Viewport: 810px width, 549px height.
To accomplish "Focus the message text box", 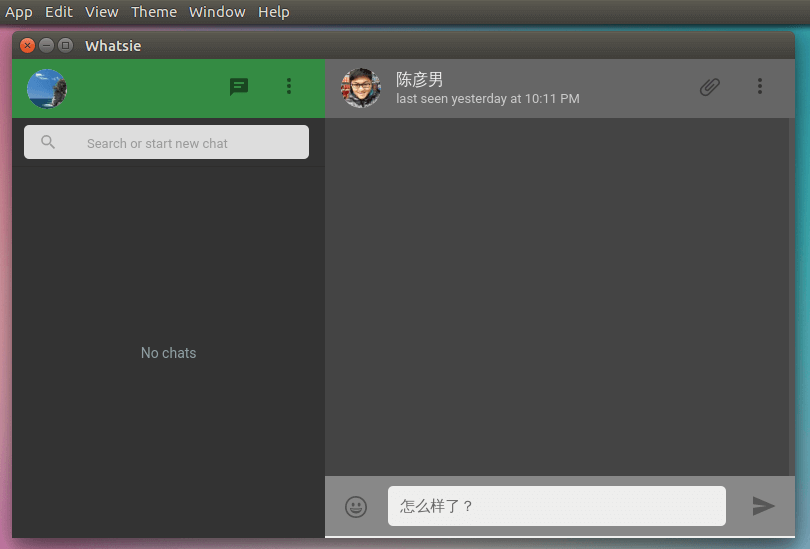I will [x=556, y=506].
